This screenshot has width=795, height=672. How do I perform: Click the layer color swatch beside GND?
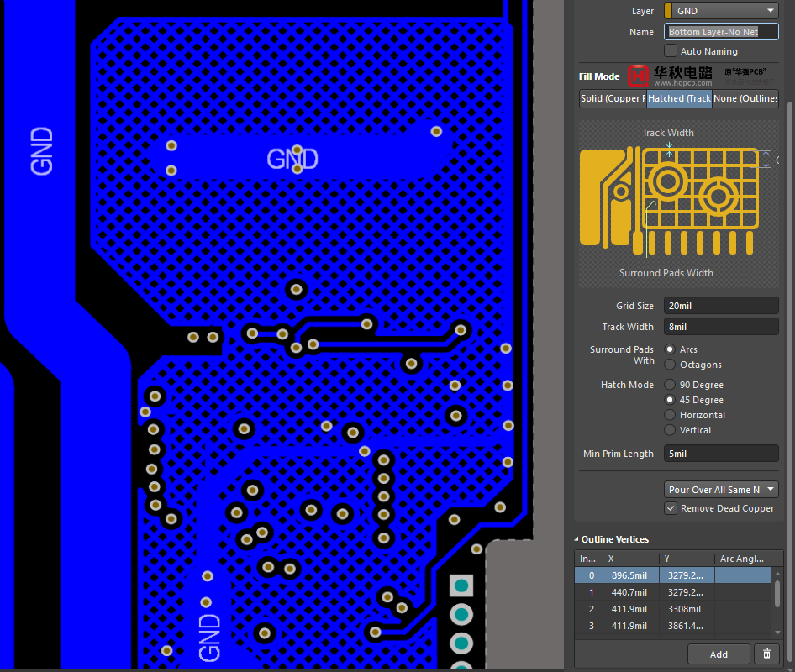click(x=668, y=11)
